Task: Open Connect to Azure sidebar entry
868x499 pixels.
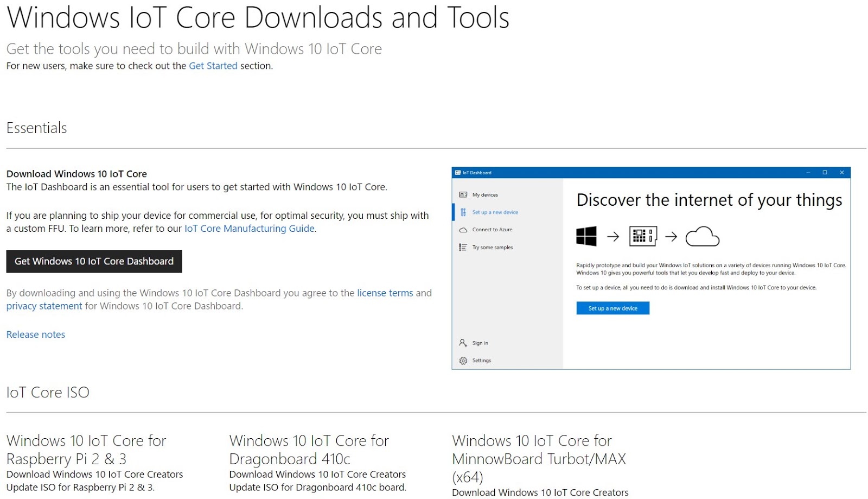Action: click(492, 230)
